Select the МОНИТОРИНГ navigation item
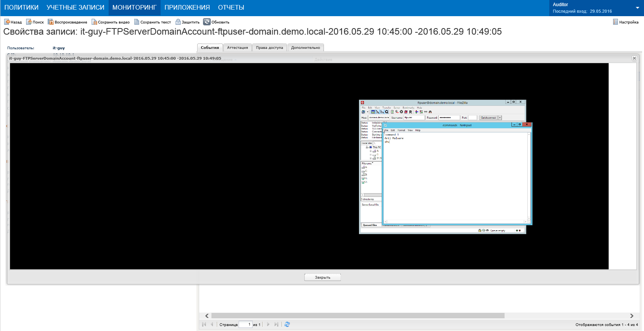 click(x=134, y=8)
